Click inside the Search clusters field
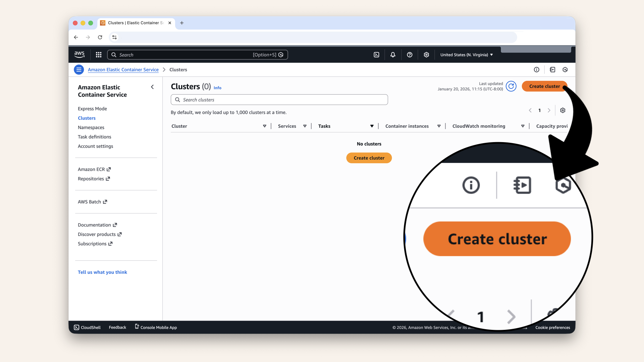 point(279,100)
